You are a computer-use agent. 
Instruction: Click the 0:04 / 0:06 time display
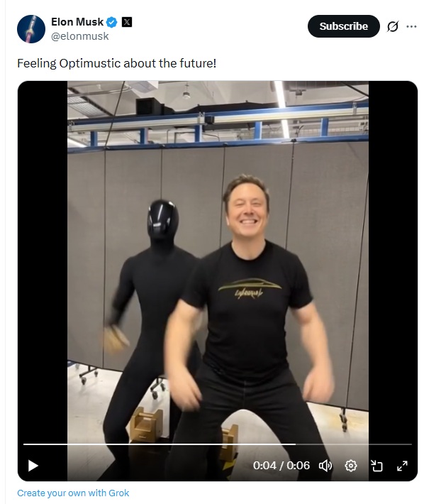point(281,466)
